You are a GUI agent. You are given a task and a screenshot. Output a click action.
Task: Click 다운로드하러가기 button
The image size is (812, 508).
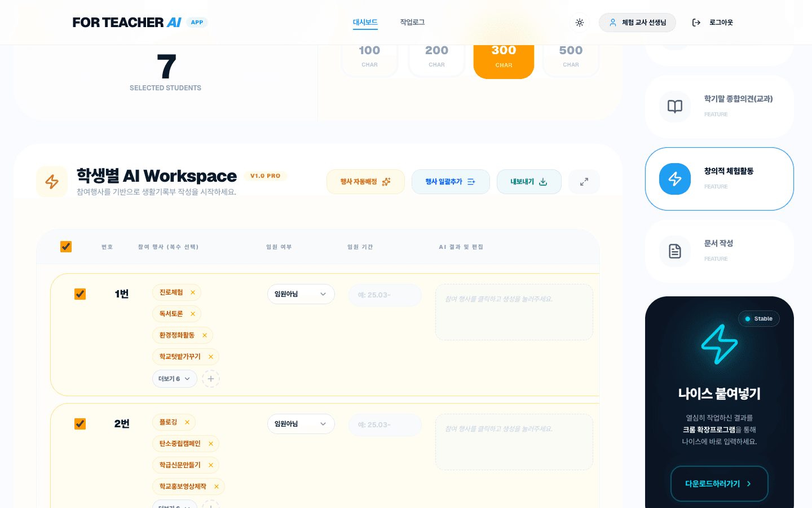[720, 484]
